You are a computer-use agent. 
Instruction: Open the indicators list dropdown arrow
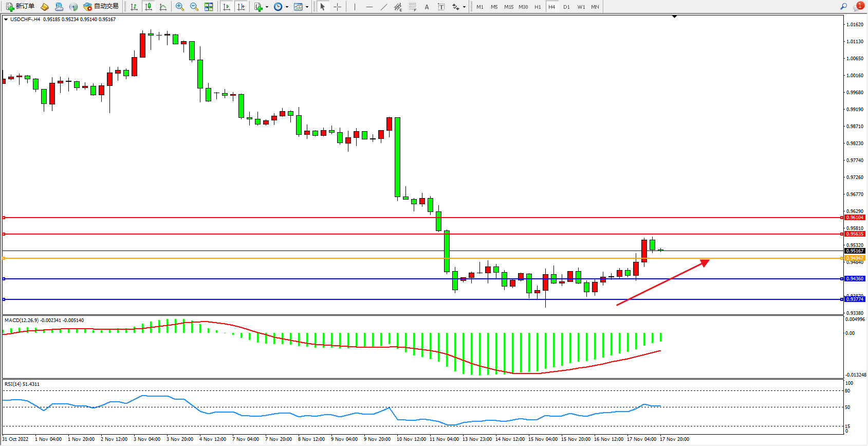(267, 7)
